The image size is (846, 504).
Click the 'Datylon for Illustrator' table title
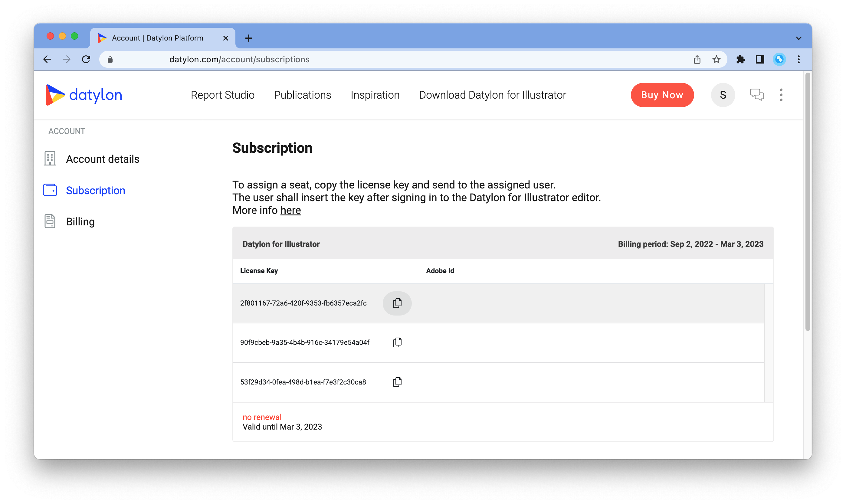[281, 244]
